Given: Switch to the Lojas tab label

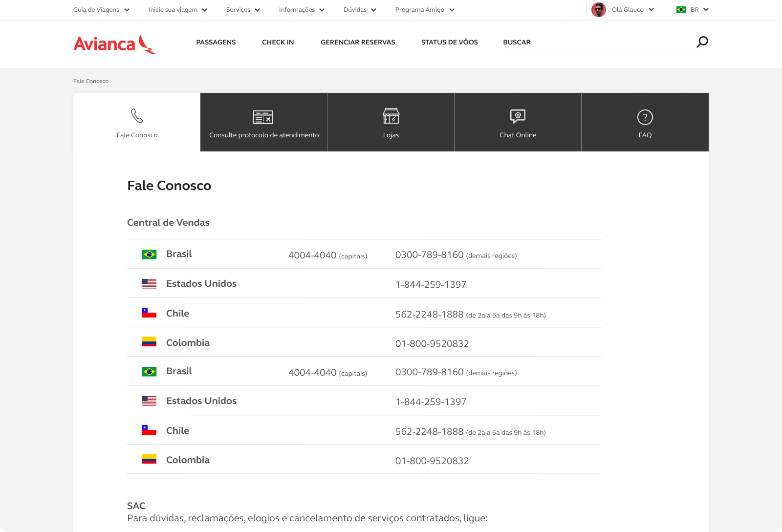Looking at the screenshot, I should pos(391,135).
